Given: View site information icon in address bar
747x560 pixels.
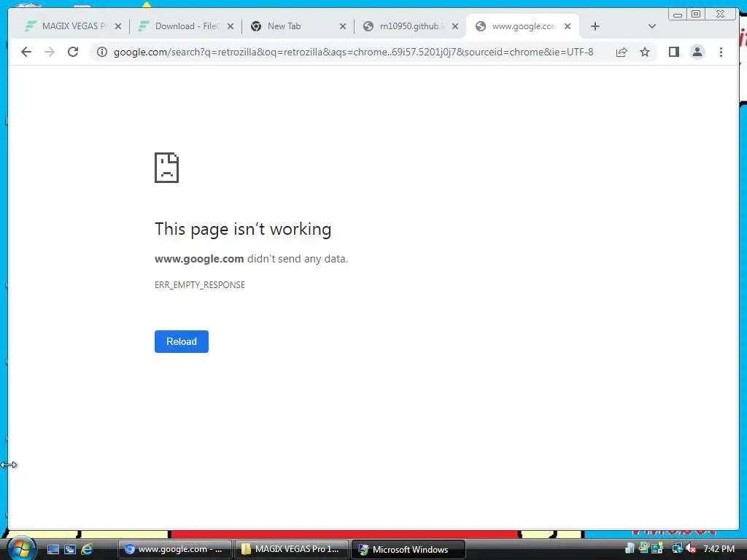Looking at the screenshot, I should click(102, 52).
